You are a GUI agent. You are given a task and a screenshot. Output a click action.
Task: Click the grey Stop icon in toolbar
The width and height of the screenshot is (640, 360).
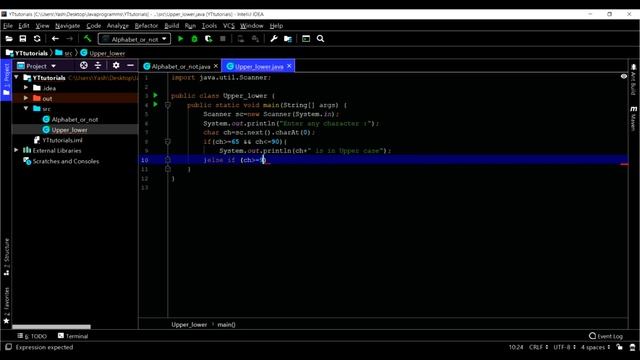222,39
